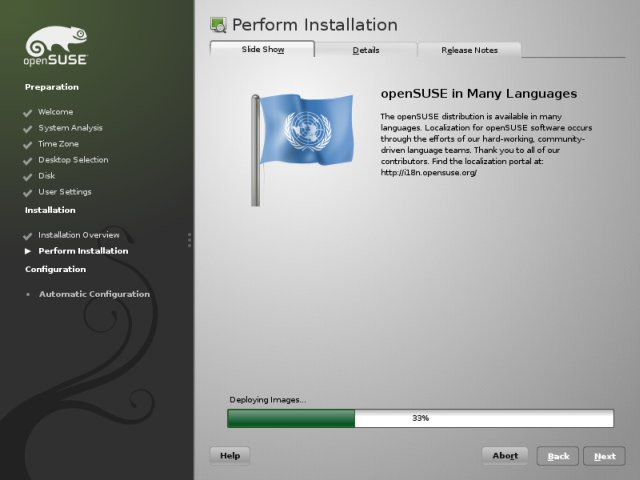Click the Automatic Configuration step label
Screen dimensions: 640x480
pyautogui.click(x=94, y=294)
